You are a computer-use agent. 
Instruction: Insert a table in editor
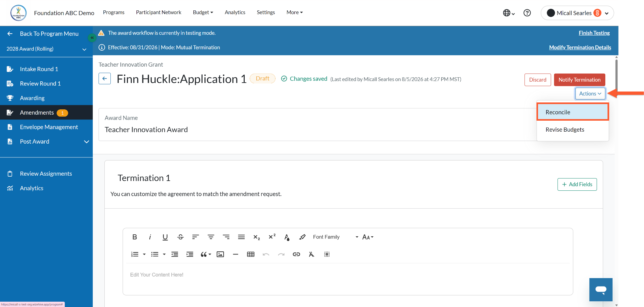point(251,254)
